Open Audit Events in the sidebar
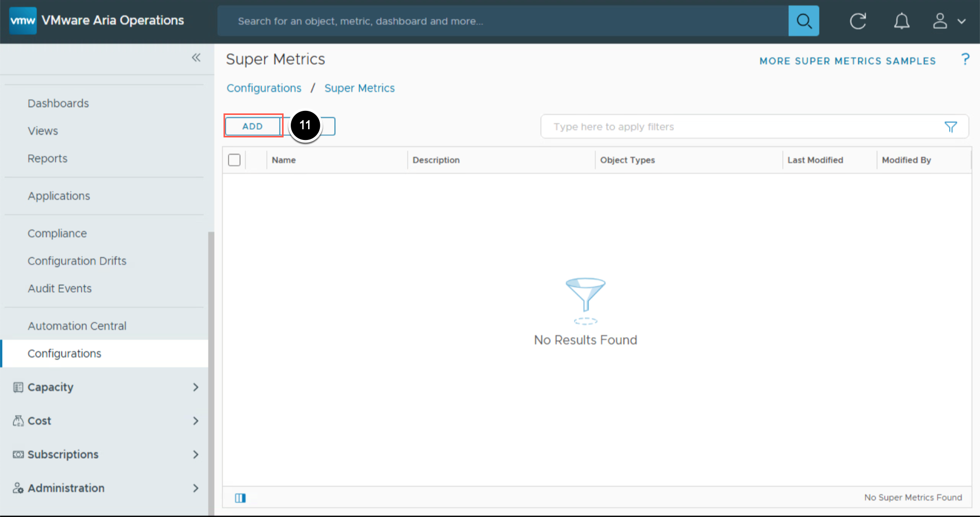980x517 pixels. (x=60, y=289)
